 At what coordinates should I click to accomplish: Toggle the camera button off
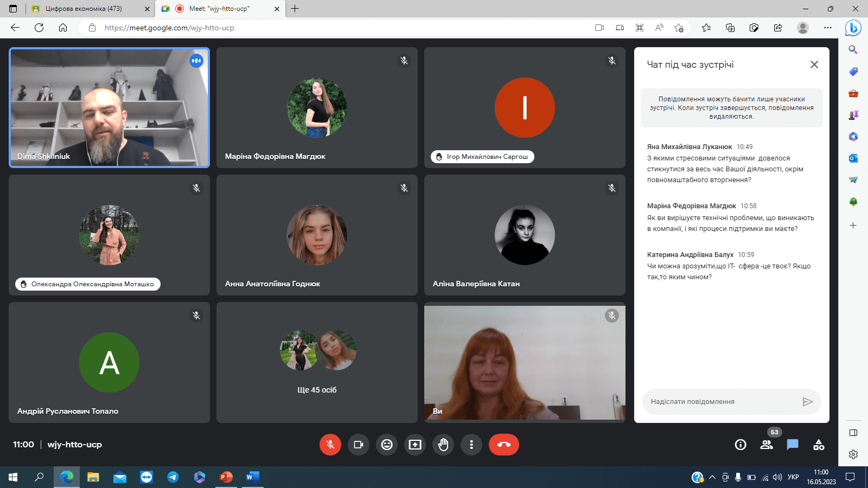(x=359, y=445)
